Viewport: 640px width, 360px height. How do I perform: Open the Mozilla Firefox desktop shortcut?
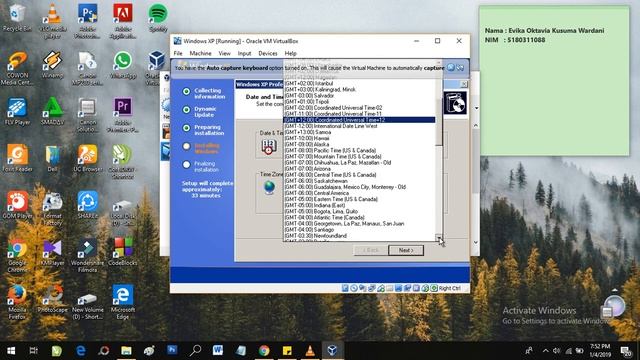pyautogui.click(x=17, y=302)
